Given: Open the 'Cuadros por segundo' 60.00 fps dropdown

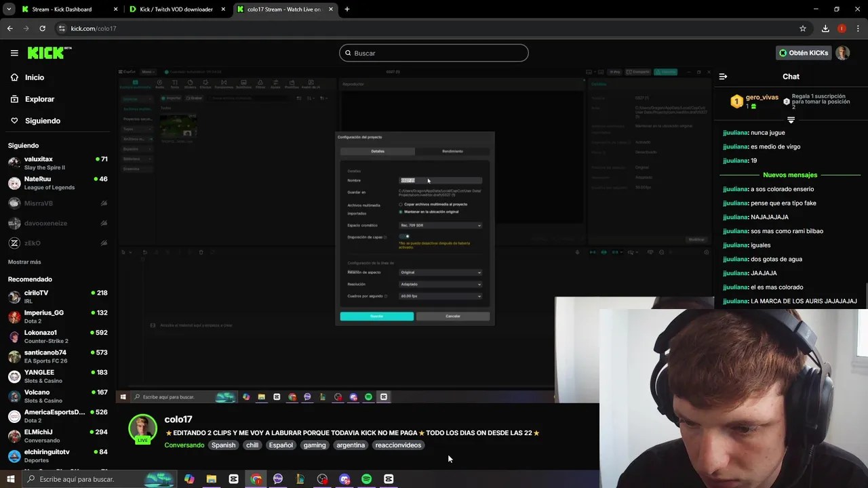Looking at the screenshot, I should [x=440, y=296].
